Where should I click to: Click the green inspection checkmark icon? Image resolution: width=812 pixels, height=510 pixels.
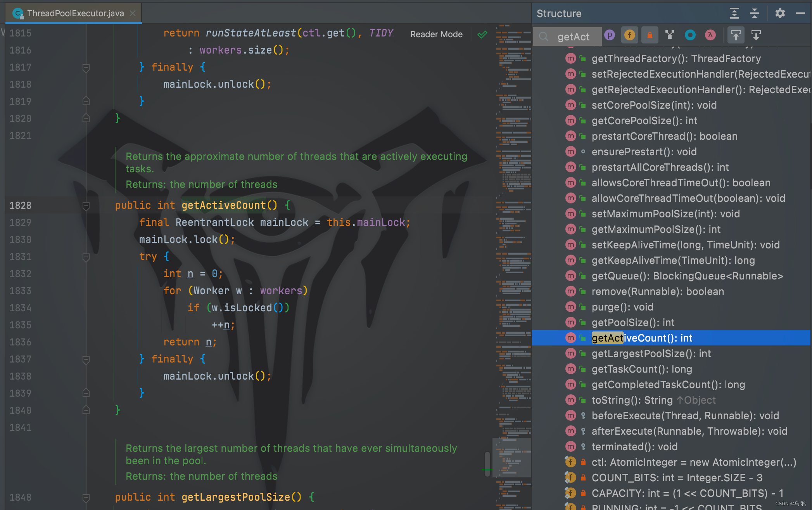click(x=482, y=35)
